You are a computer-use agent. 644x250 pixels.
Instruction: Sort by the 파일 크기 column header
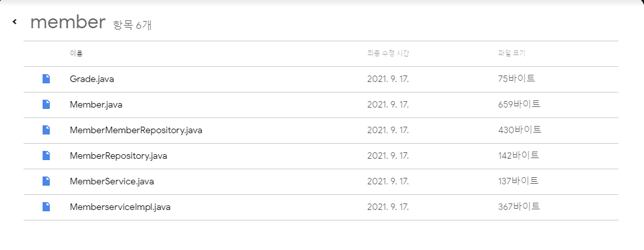512,53
